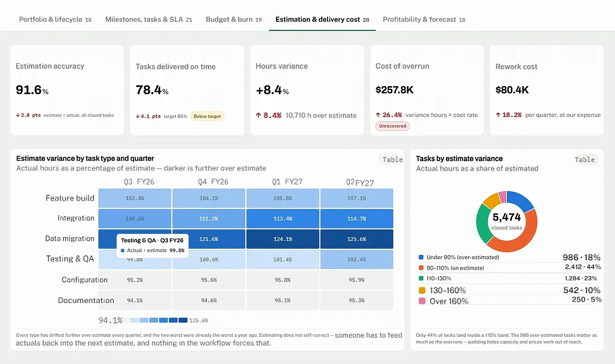Click the yellow 130–160% legend swatch
615x364 pixels.
tap(422, 290)
